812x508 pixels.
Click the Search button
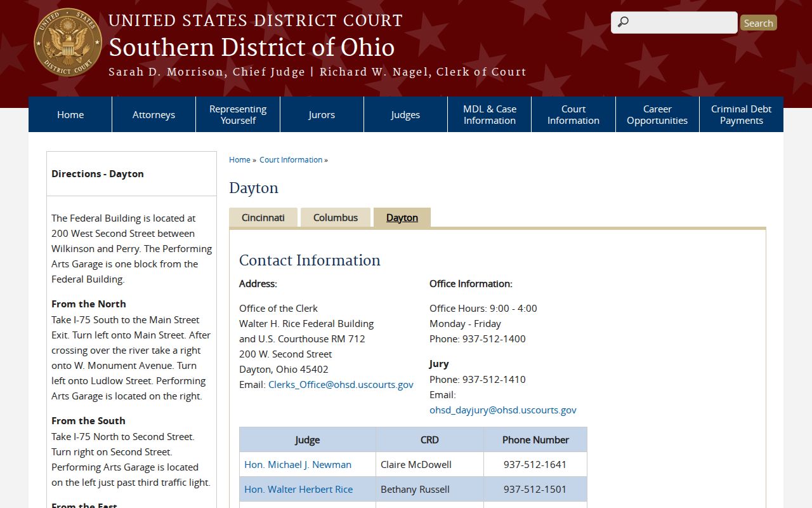(758, 23)
